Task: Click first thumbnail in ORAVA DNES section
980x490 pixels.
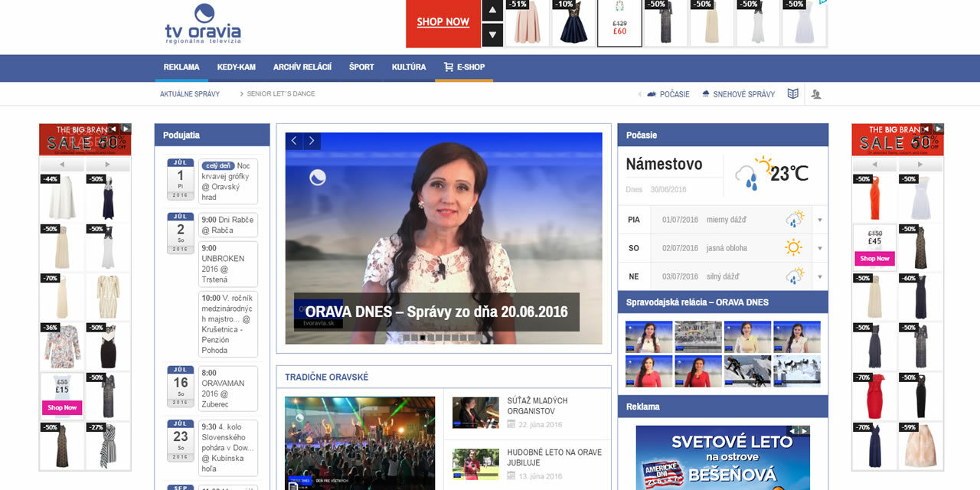Action: click(x=648, y=337)
